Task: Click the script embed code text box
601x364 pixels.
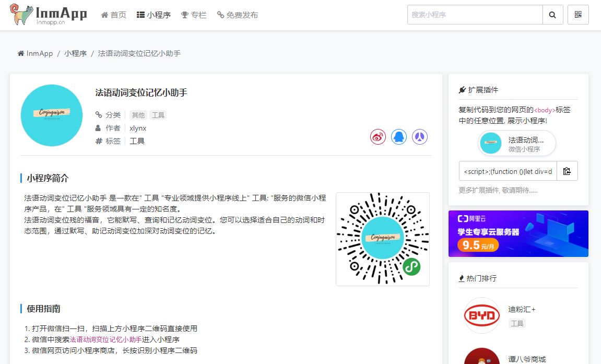Action: 508,171
